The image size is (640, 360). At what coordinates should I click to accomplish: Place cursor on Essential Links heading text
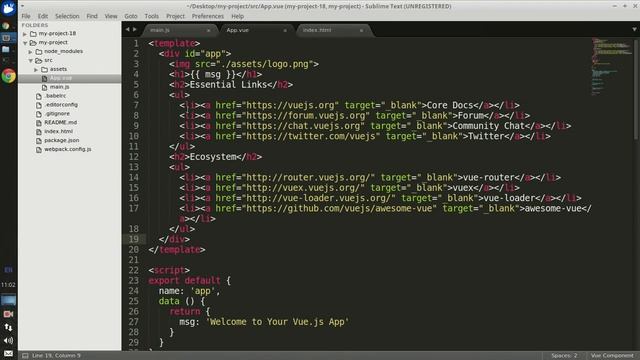(228, 84)
